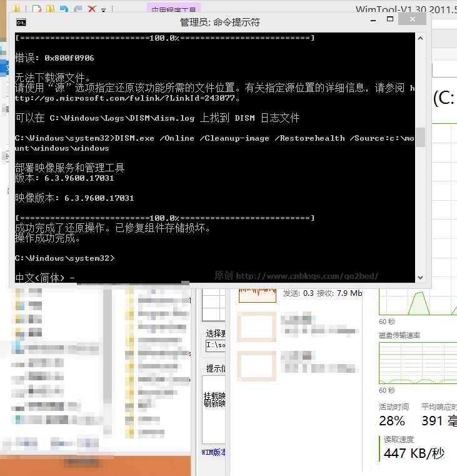Viewport: 457px width, 476px height.
Task: Open the Command Prompt system menu icon
Action: pyautogui.click(x=21, y=23)
